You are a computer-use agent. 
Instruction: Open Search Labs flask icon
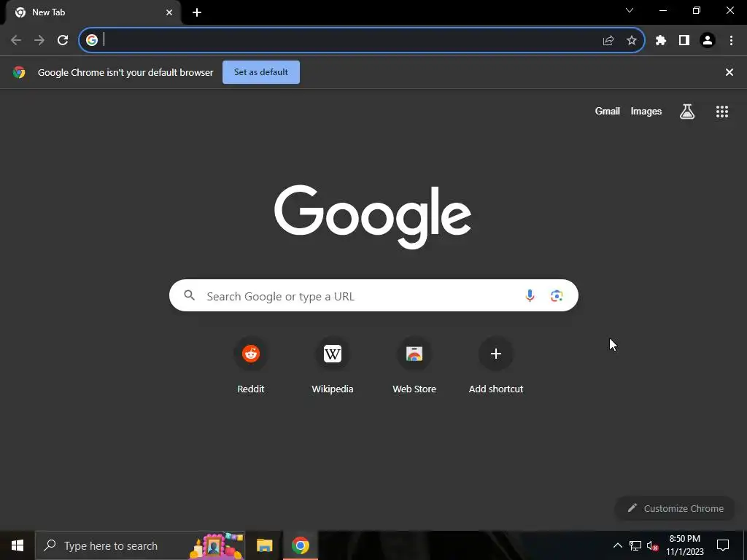[687, 112]
